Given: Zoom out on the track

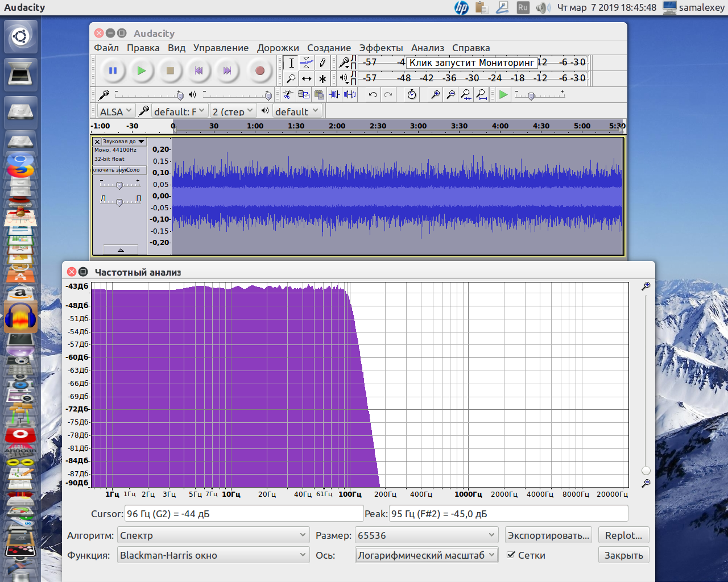Looking at the screenshot, I should [450, 94].
